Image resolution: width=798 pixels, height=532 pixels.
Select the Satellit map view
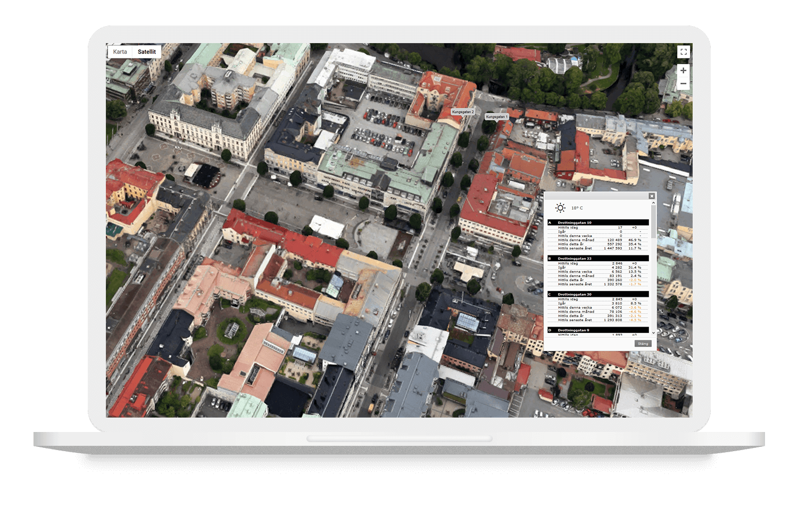pyautogui.click(x=147, y=52)
